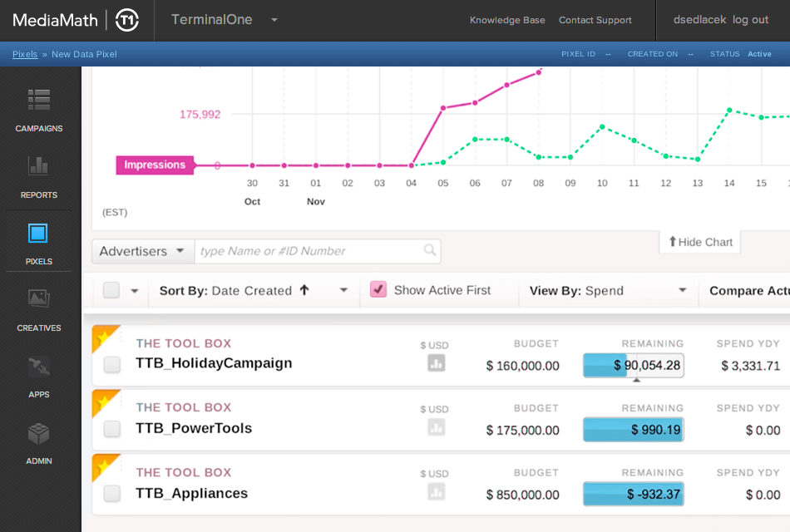Open chart icon for TTB_HolidayCampaign

coord(437,363)
